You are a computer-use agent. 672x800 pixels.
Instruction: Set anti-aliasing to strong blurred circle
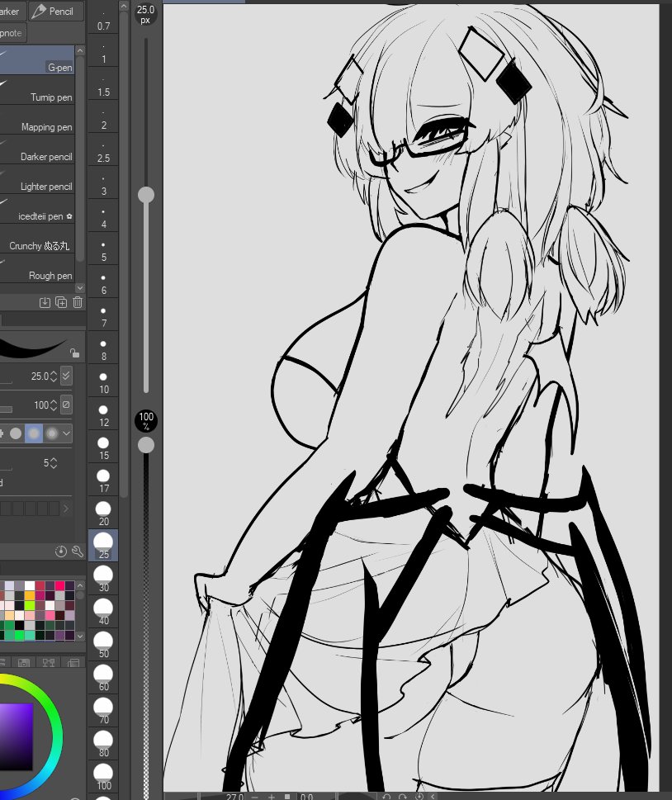(x=51, y=433)
